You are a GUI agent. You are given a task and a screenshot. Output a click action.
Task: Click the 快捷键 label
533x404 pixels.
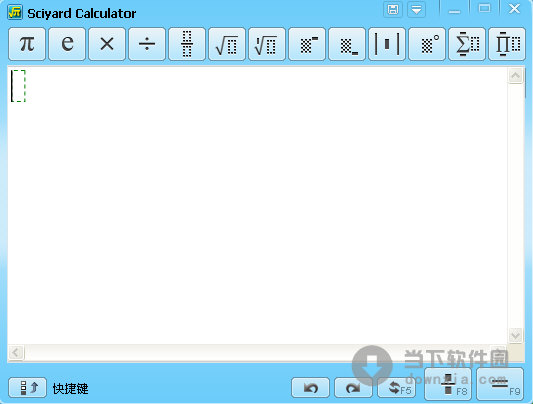(x=71, y=388)
